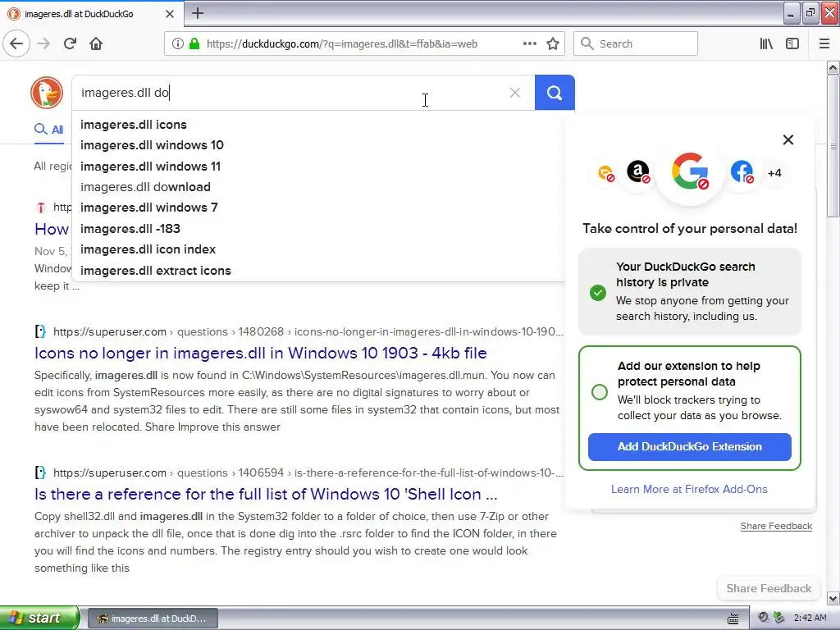Open the Firefox Home page icon
840x630 pixels.
tap(96, 43)
